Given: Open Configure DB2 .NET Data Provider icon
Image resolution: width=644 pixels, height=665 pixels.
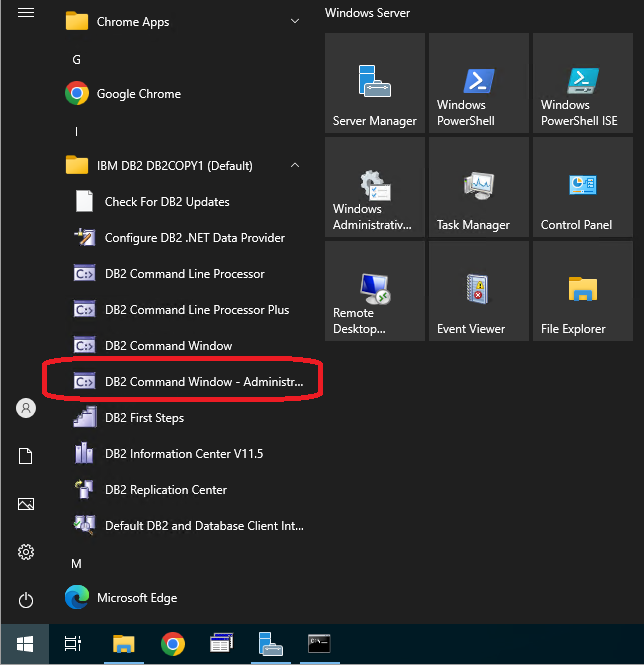Looking at the screenshot, I should tap(85, 238).
